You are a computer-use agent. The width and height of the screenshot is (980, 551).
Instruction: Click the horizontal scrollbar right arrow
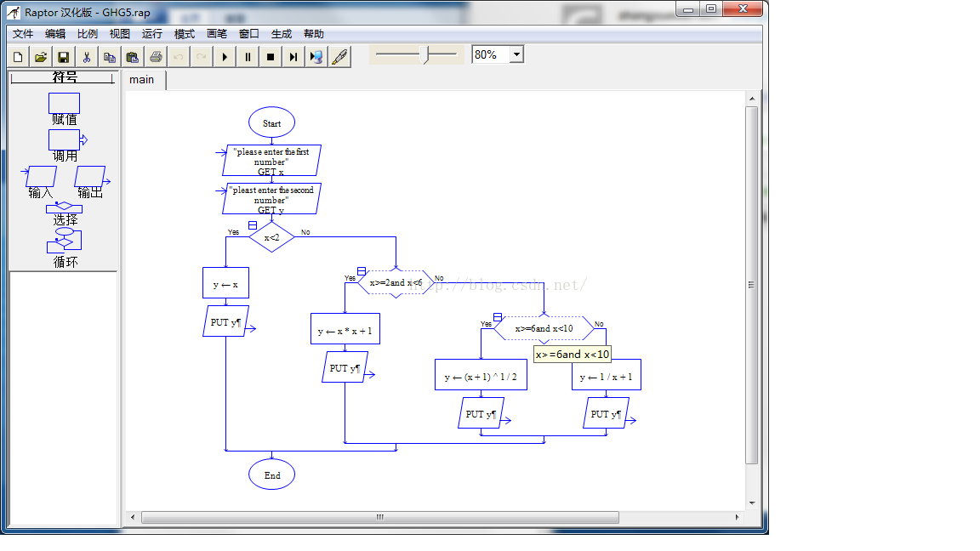pyautogui.click(x=737, y=517)
